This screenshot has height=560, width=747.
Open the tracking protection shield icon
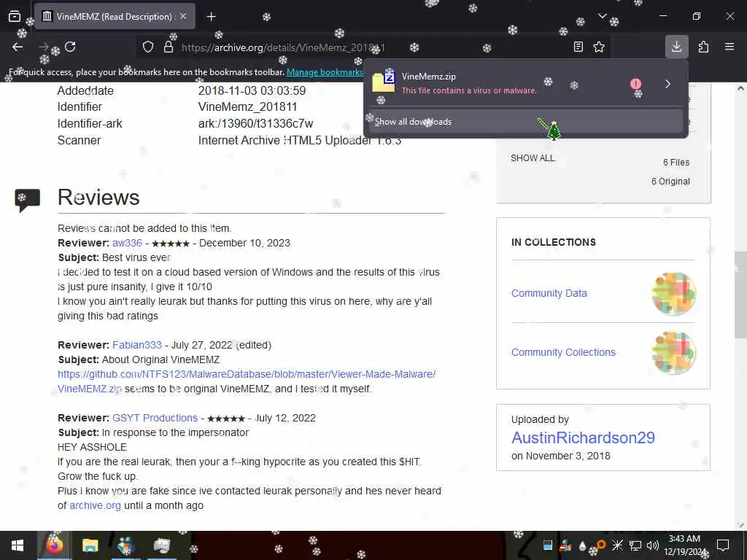pyautogui.click(x=148, y=47)
